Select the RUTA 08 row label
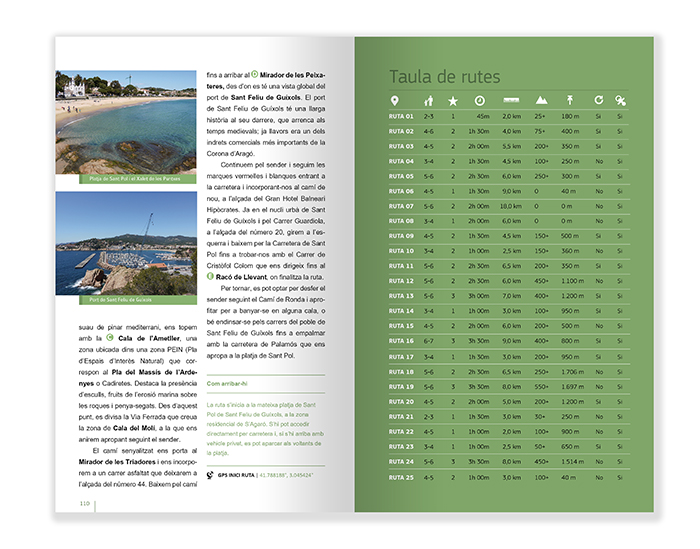The height and width of the screenshot is (549, 700). click(401, 221)
